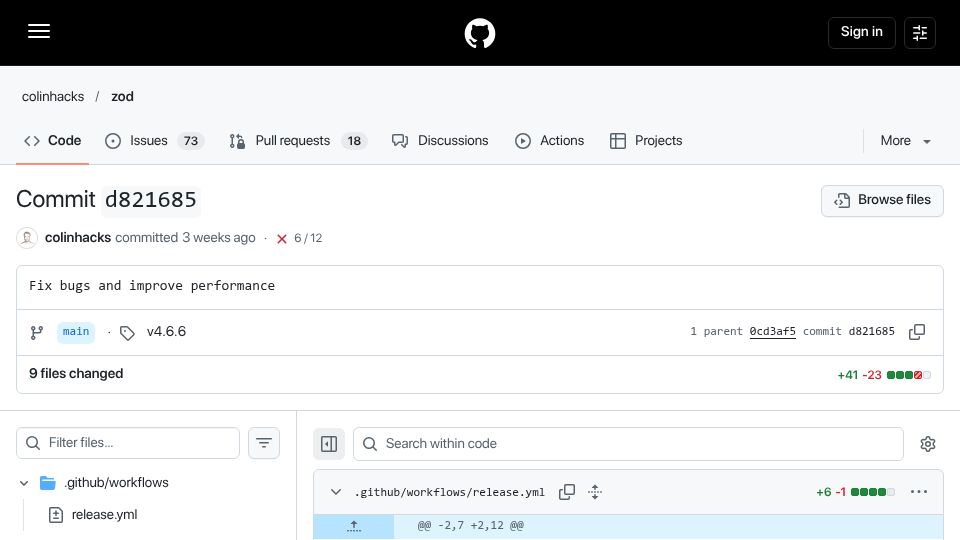Copy full commit SHA d821685

(x=917, y=332)
